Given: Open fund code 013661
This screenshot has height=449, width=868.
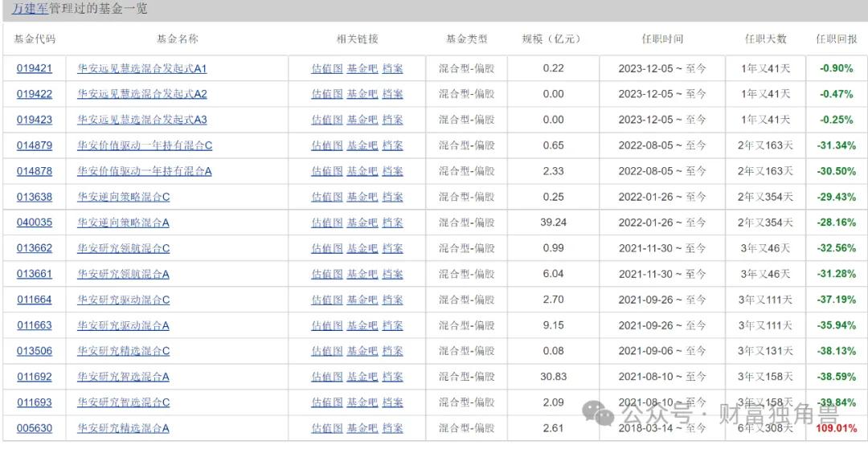Looking at the screenshot, I should tap(35, 274).
